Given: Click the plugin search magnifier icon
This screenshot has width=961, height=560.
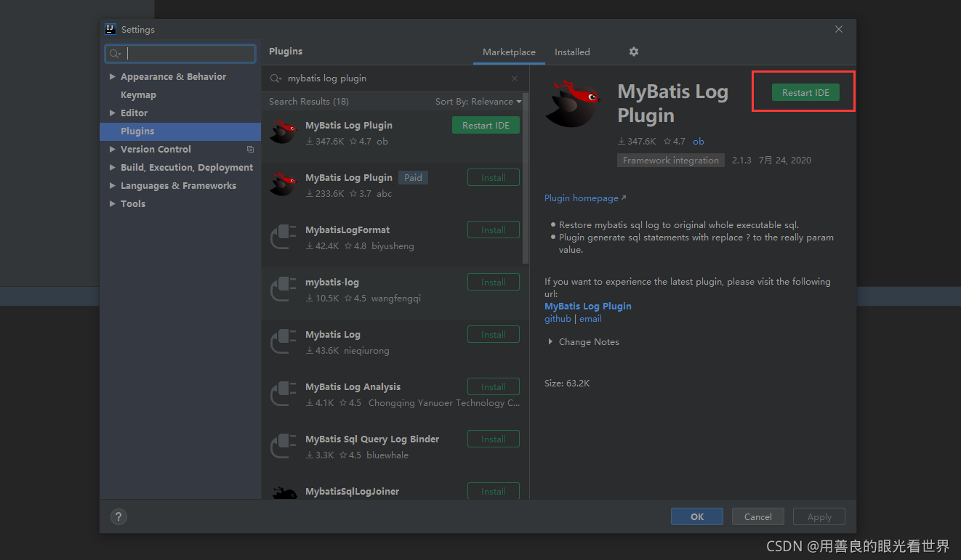Looking at the screenshot, I should (276, 78).
